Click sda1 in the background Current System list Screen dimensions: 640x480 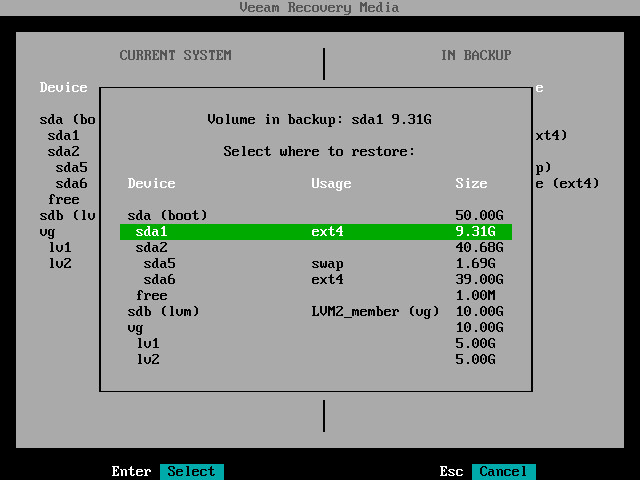pyautogui.click(x=63, y=136)
